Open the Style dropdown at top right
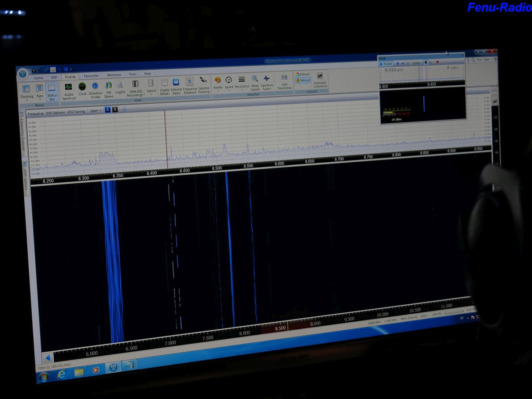This screenshot has width=532, height=399. pos(488,59)
